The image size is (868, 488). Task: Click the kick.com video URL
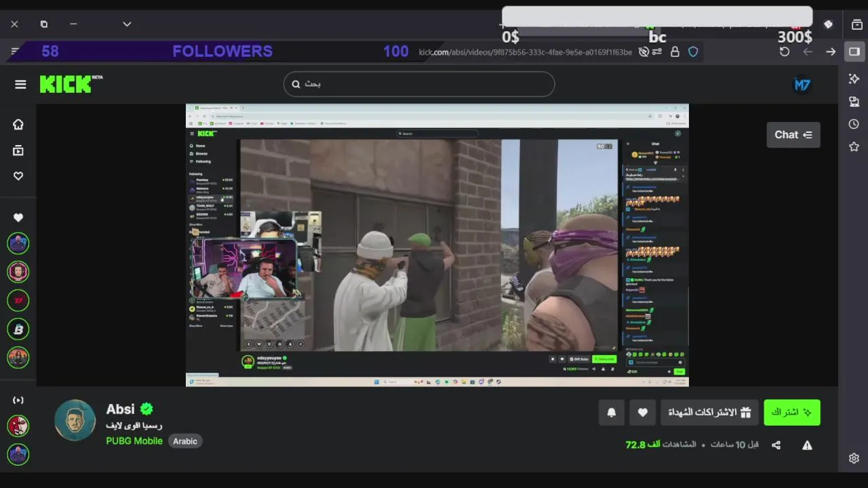tap(526, 52)
